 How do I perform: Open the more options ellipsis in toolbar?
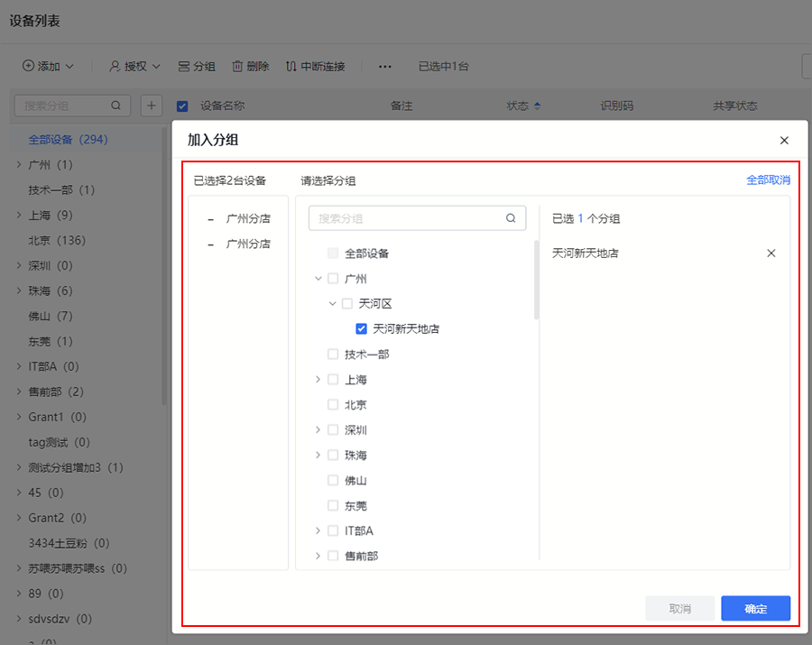pos(384,66)
